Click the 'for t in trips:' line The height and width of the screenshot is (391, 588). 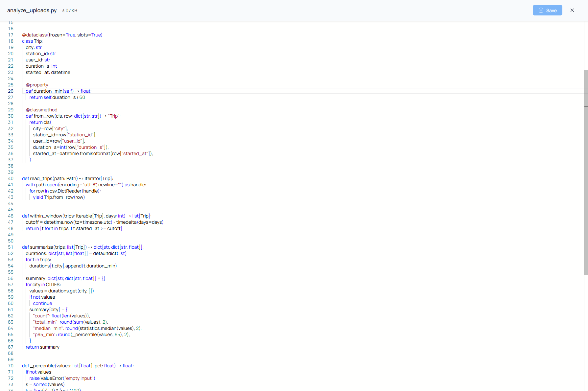pyautogui.click(x=38, y=260)
